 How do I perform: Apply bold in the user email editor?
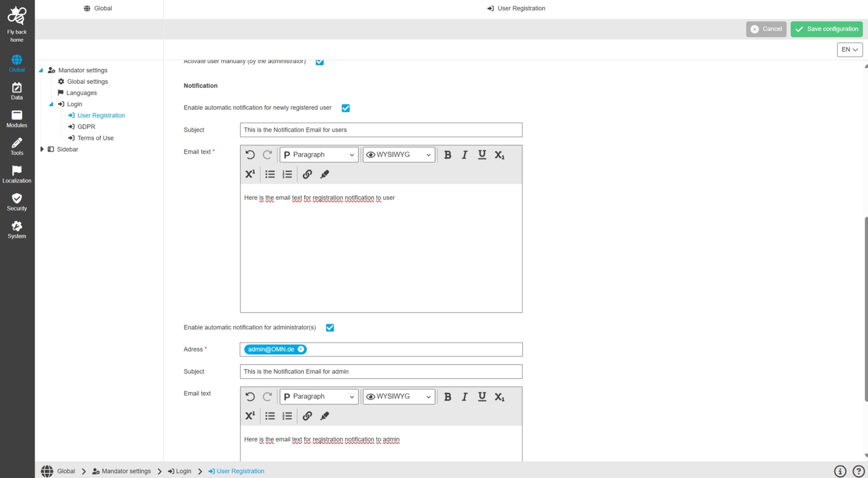pyautogui.click(x=448, y=155)
